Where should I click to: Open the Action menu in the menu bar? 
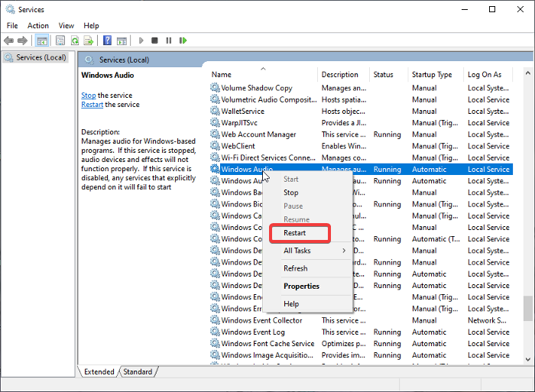point(38,25)
